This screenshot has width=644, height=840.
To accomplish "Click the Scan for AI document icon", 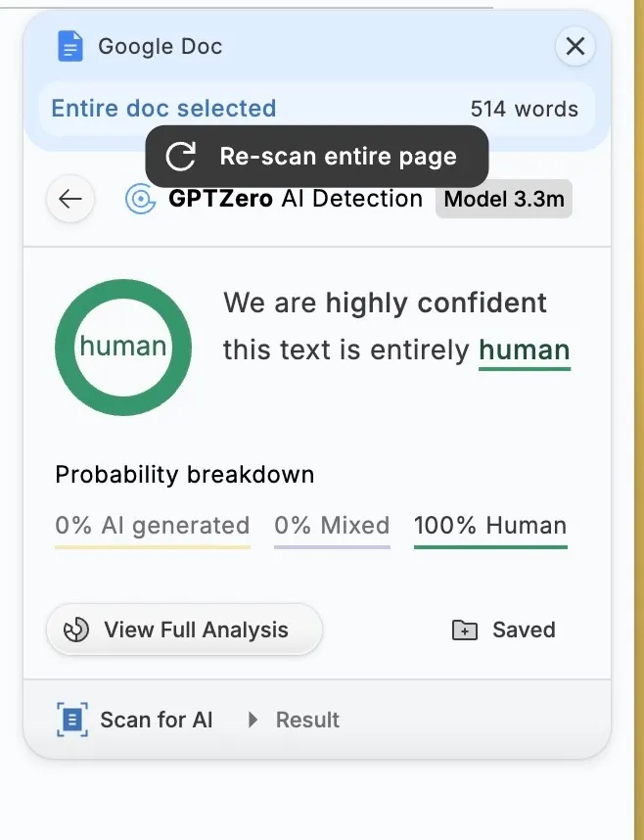I will coord(71,721).
